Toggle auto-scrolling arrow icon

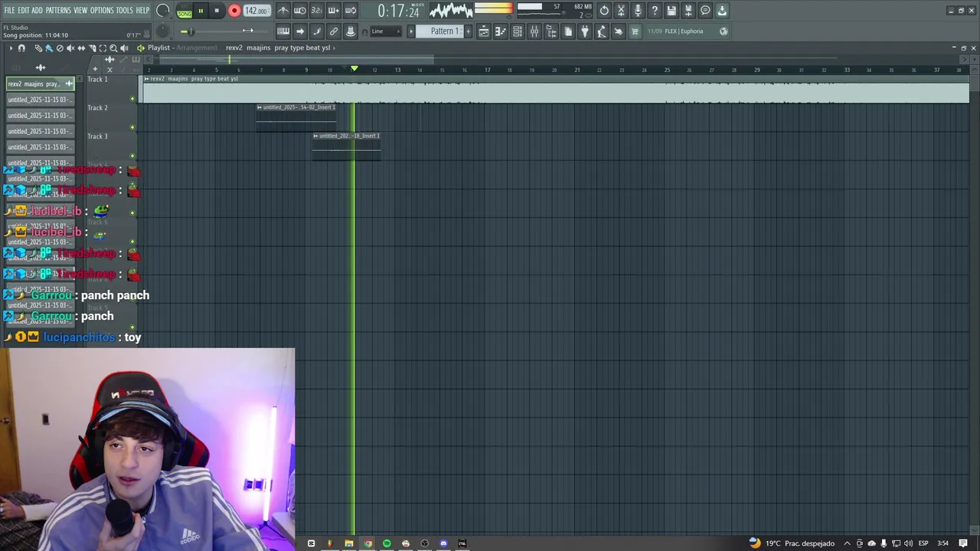300,31
